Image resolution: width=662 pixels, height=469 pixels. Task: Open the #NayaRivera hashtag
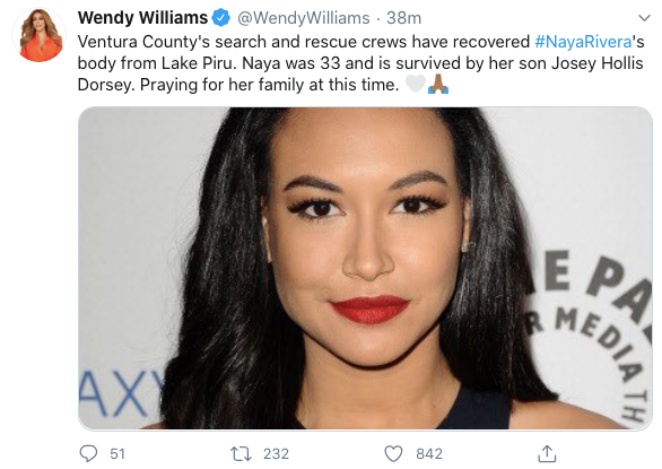click(x=582, y=44)
